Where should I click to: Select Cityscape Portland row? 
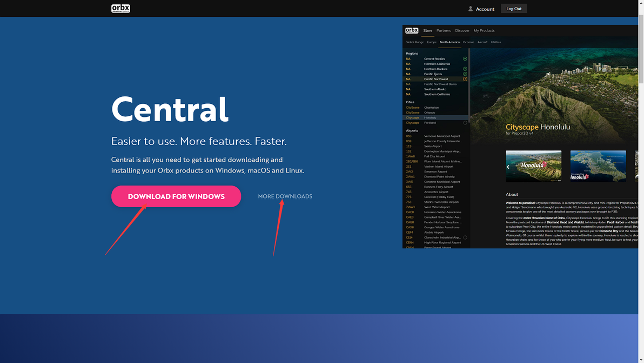(x=435, y=122)
